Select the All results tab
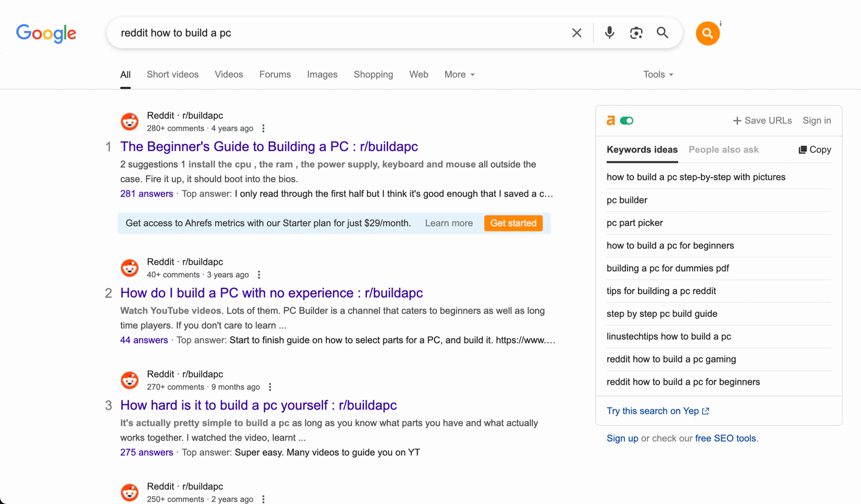This screenshot has height=504, width=861. coord(125,75)
